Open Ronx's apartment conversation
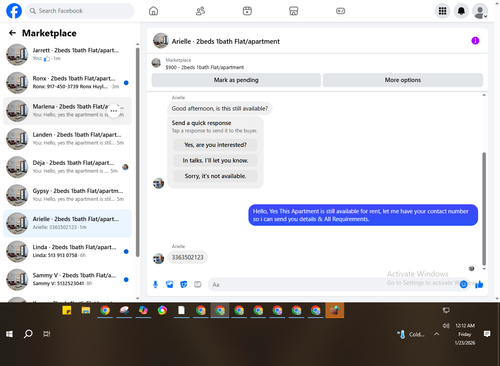The image size is (500, 366). click(x=67, y=82)
